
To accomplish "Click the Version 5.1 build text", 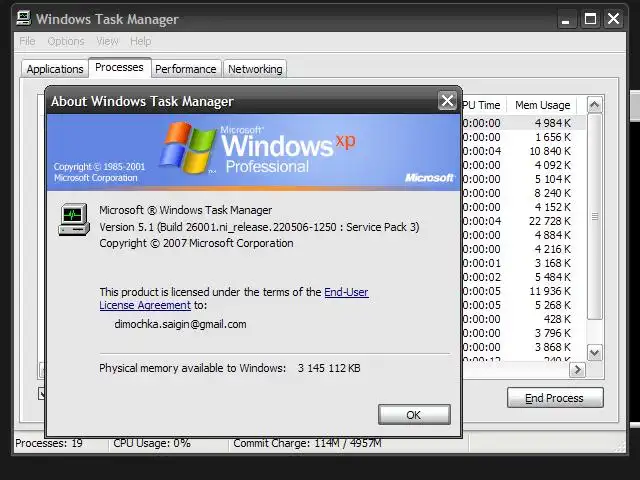I will pyautogui.click(x=259, y=227).
